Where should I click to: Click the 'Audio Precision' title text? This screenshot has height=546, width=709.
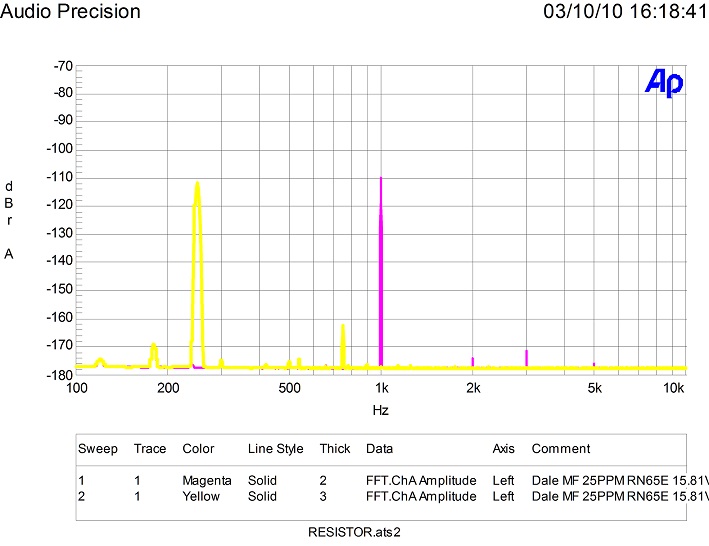(71, 11)
